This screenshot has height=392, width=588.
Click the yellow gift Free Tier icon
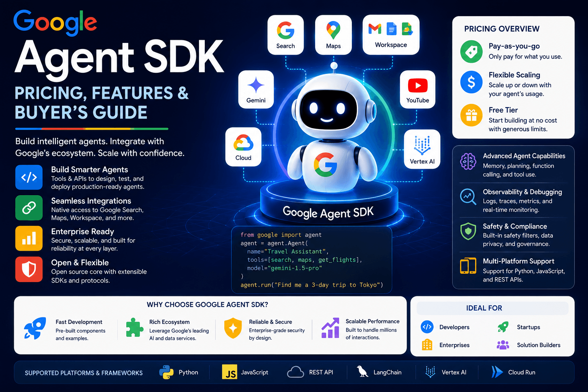click(471, 115)
